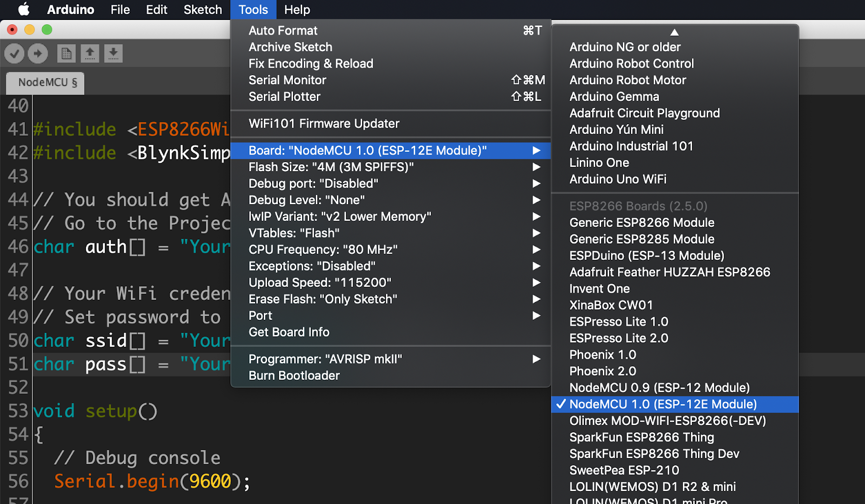Viewport: 865px width, 504px height.
Task: Open the File menu
Action: 120,10
